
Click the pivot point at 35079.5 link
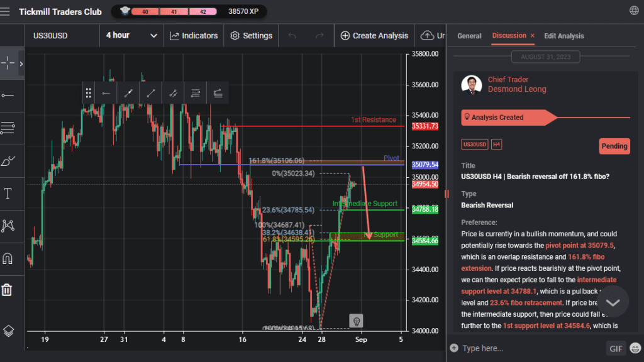click(x=579, y=245)
